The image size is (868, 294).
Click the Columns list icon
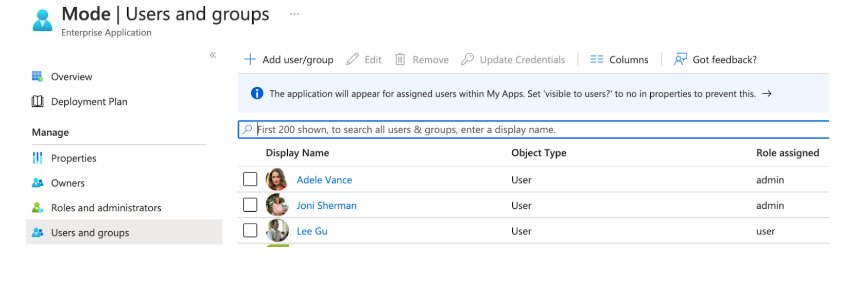tap(597, 59)
